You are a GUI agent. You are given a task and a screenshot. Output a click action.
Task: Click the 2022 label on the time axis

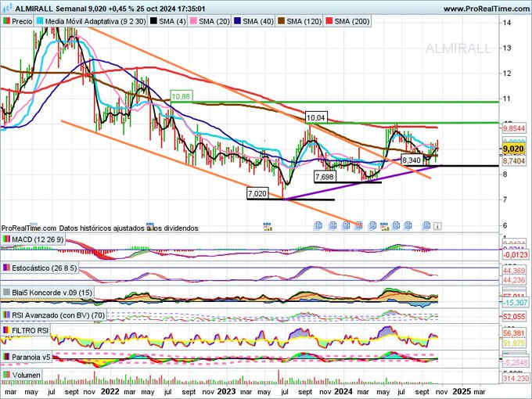tap(110, 391)
